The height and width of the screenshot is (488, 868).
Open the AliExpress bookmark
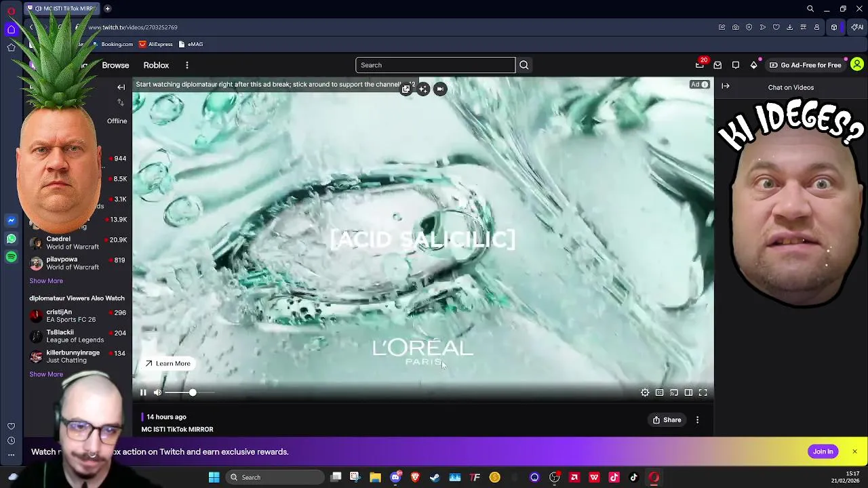pos(156,44)
